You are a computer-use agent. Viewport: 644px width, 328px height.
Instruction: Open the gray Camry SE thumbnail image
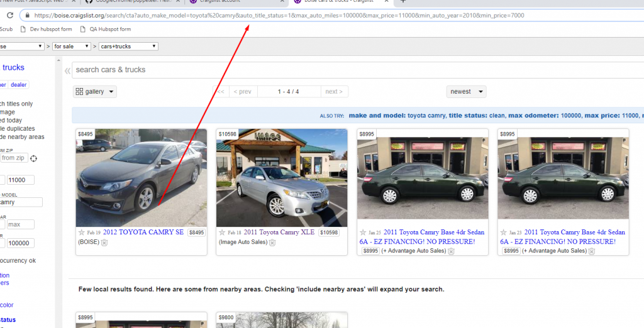142,178
